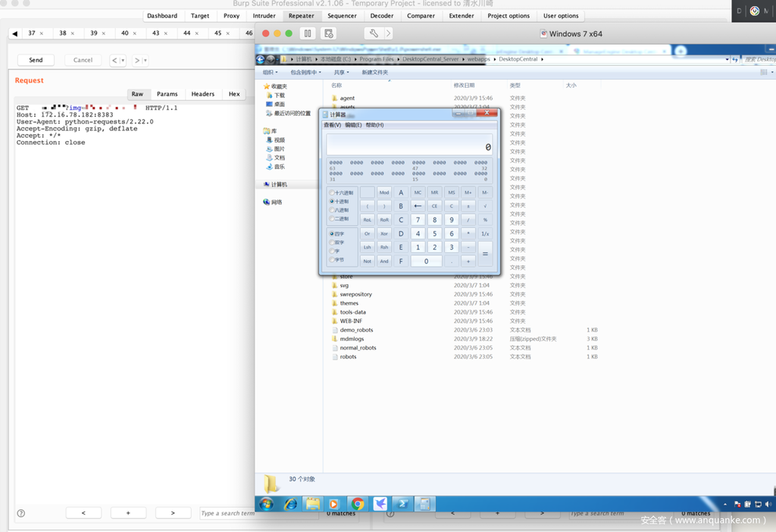
Task: Click the PowerShell icon in the taskbar
Action: (x=403, y=504)
